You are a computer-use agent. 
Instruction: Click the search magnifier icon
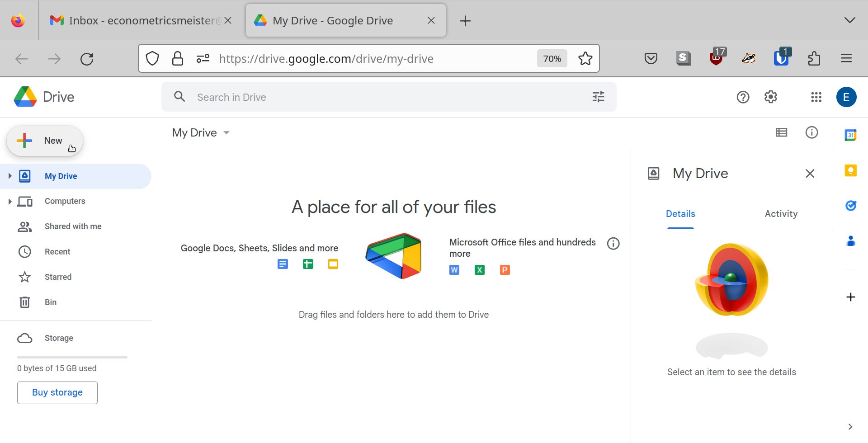coord(179,97)
